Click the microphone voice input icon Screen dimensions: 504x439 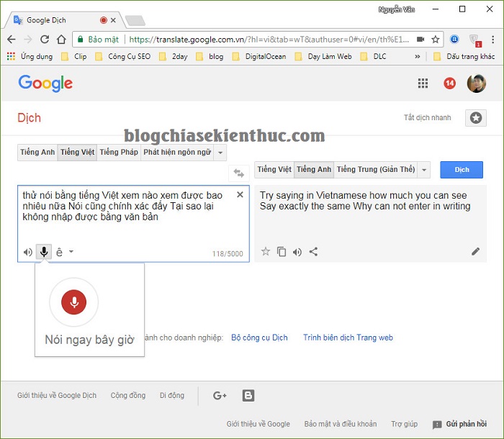point(44,252)
